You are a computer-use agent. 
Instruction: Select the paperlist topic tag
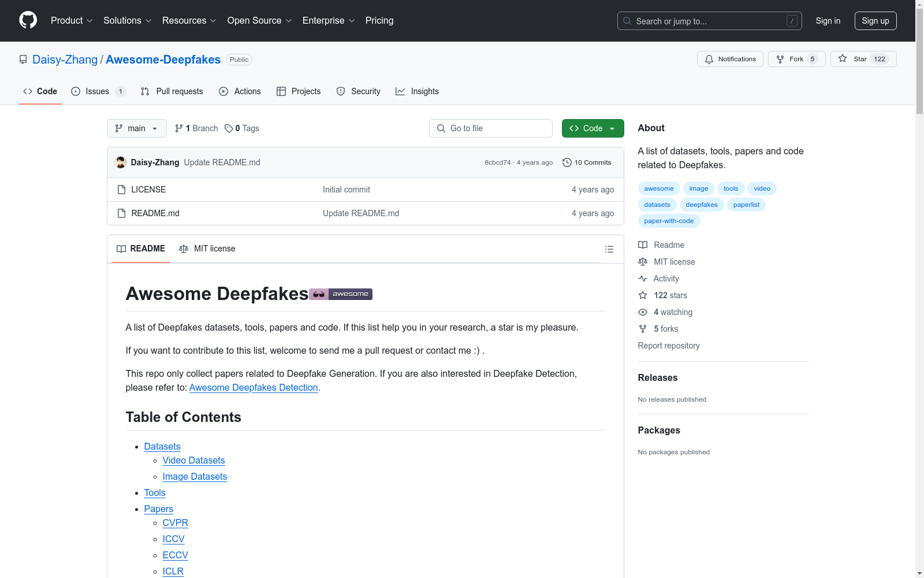point(746,205)
